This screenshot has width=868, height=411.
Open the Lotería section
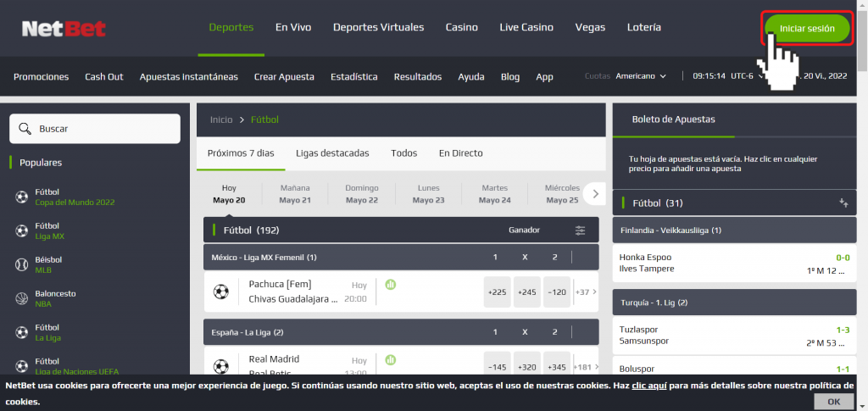tap(644, 27)
